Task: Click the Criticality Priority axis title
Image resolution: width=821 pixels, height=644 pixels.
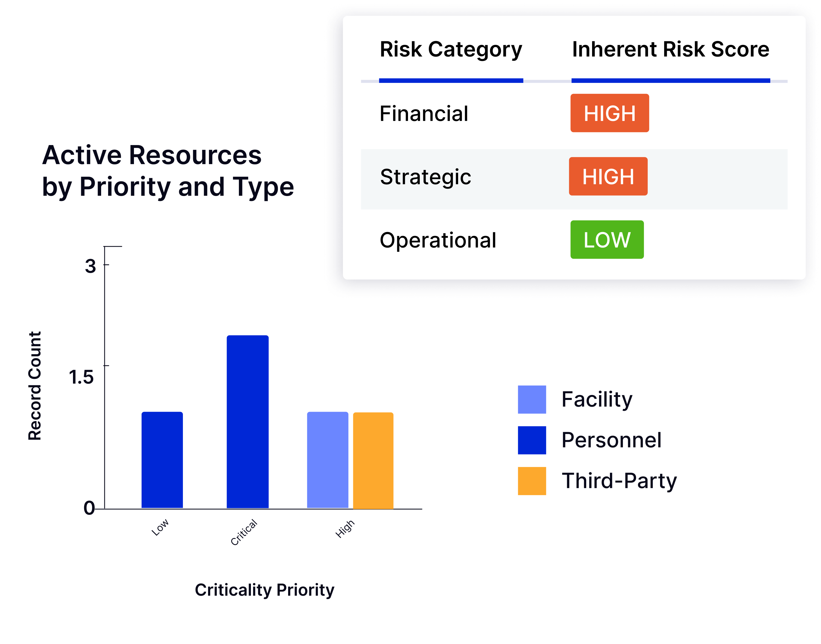Action: click(x=264, y=590)
